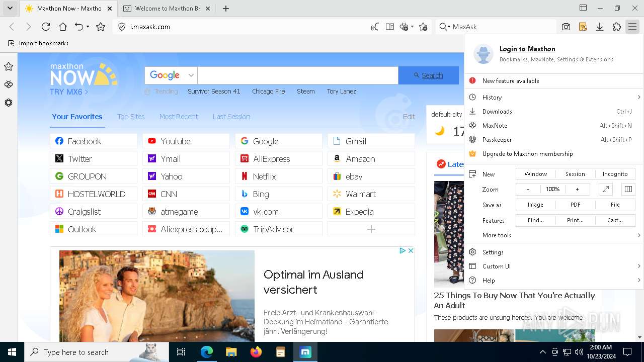Switch to Welcome to Maxthon Browser tab
The height and width of the screenshot is (362, 644).
click(x=168, y=8)
